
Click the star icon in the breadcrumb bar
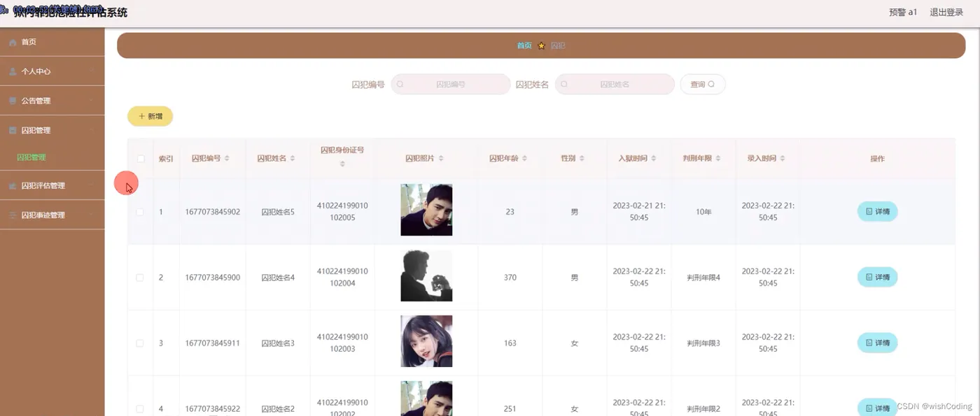(541, 45)
